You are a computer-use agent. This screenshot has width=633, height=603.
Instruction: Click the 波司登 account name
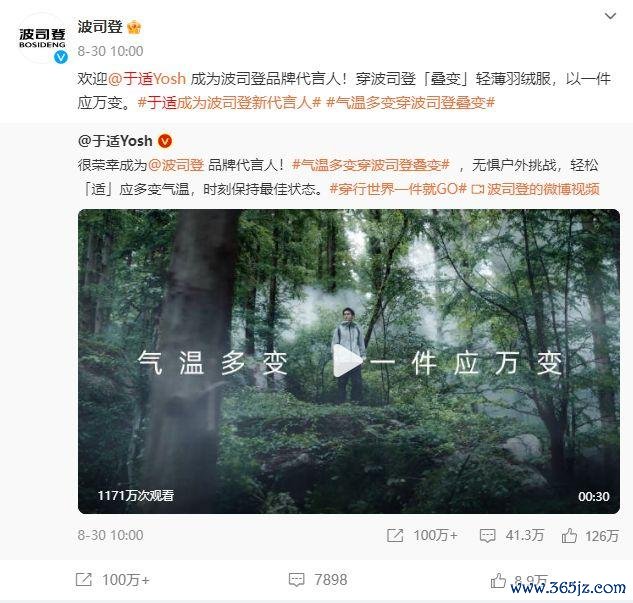pos(100,27)
